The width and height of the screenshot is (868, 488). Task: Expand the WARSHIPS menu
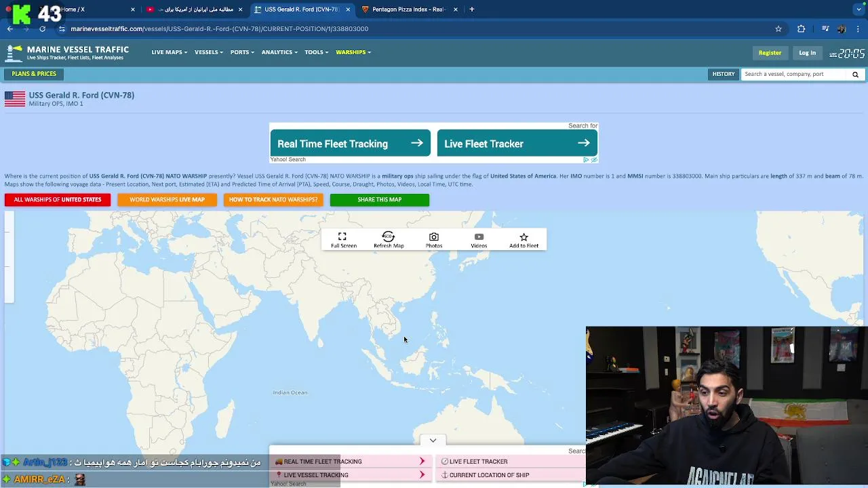353,52
